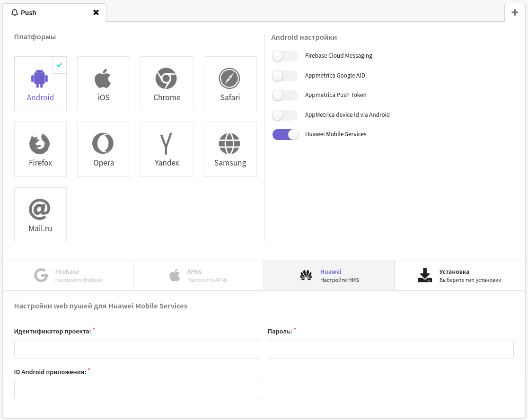Select the Android platform tile
The width and height of the screenshot is (528, 420).
point(40,83)
